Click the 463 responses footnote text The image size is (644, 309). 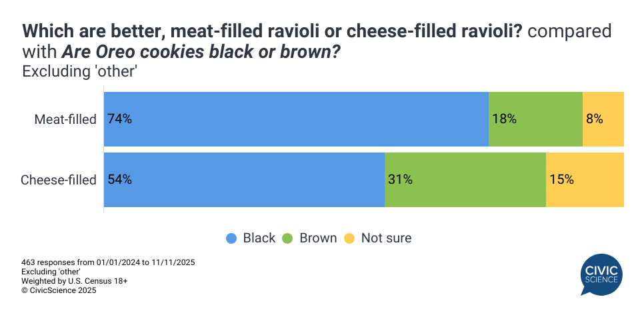click(108, 262)
